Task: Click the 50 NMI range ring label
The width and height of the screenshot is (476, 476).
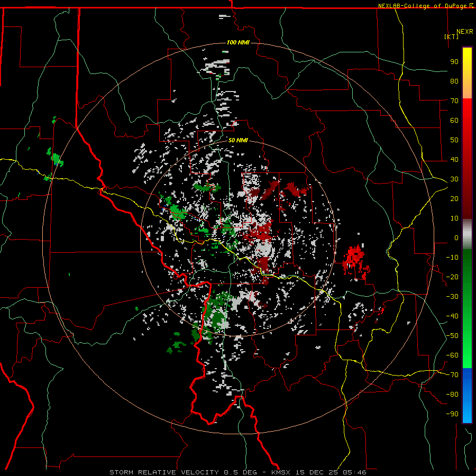Action: [x=238, y=140]
